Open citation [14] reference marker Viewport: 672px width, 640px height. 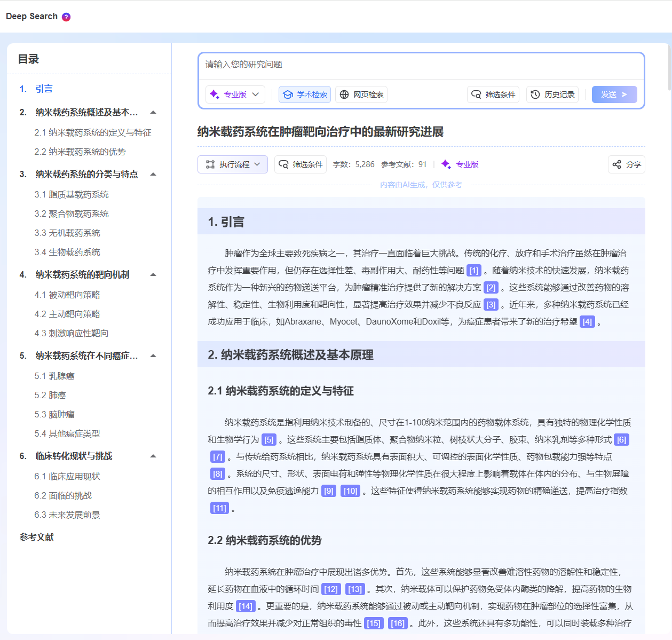pos(246,606)
